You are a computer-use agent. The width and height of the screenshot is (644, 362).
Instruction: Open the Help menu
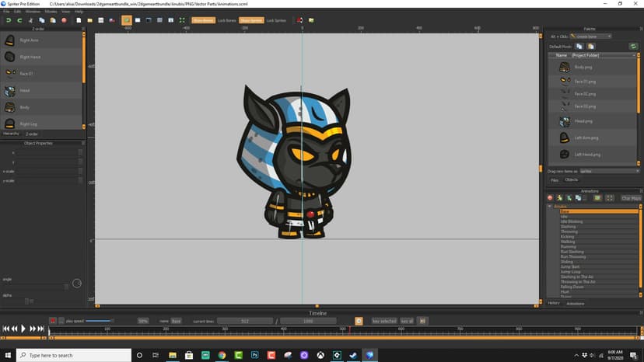[x=79, y=12]
